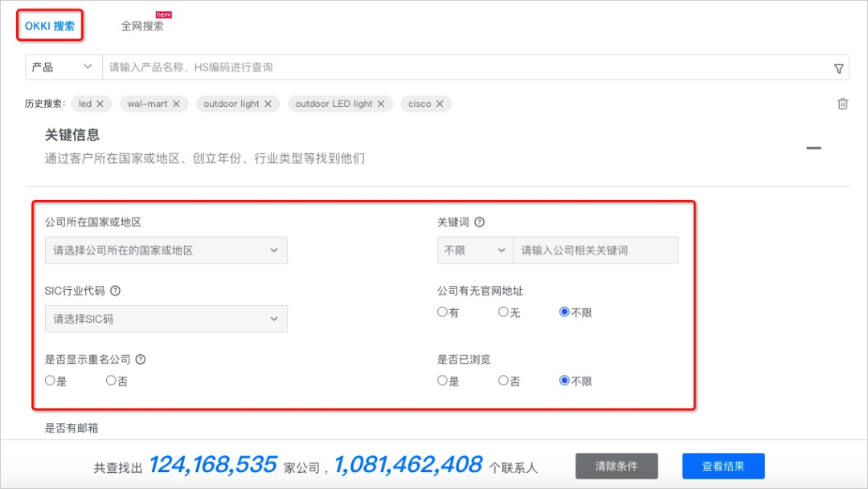Remove the "wal-mart" history search tag
This screenshot has width=868, height=489.
click(x=176, y=104)
